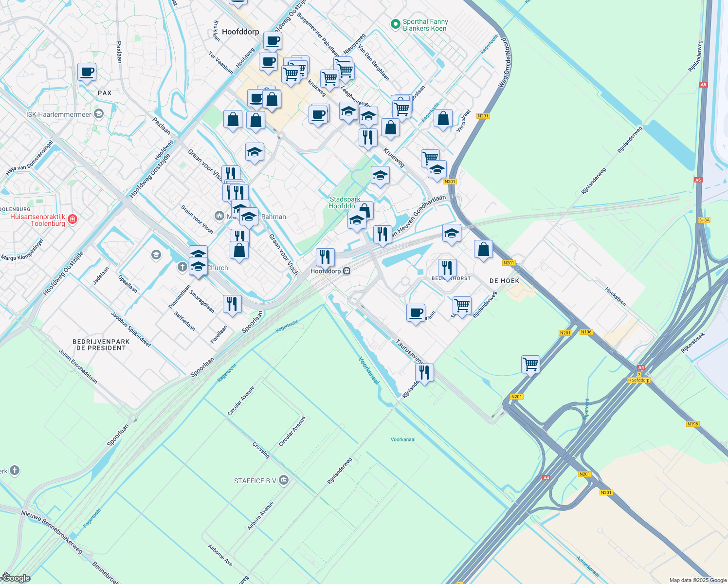
Task: Select the shopping bag marker beside Versstraat
Action: coord(443,119)
